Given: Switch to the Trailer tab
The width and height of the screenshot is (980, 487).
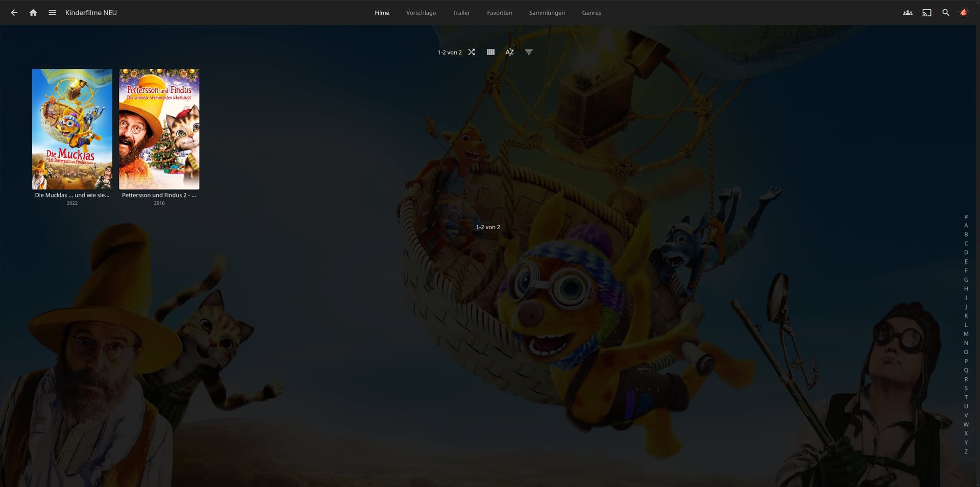Looking at the screenshot, I should click(x=461, y=13).
